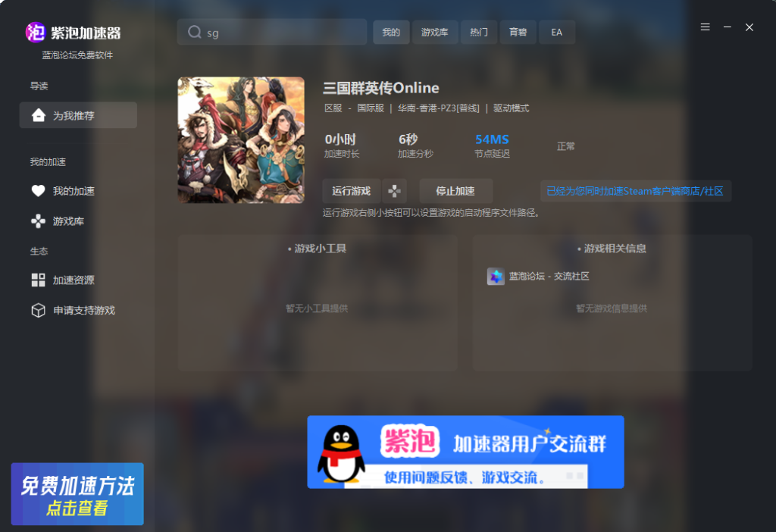Switch to the EA tab
The width and height of the screenshot is (776, 532).
[x=557, y=32]
